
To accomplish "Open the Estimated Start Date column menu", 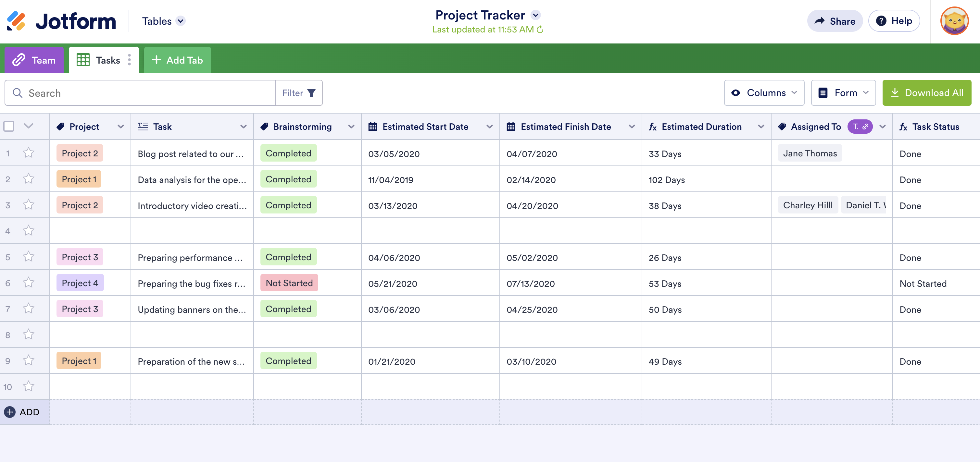I will [490, 127].
